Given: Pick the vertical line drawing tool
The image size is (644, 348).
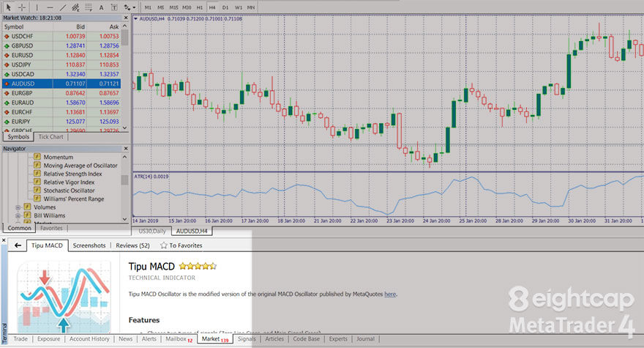Looking at the screenshot, I should 37,7.
